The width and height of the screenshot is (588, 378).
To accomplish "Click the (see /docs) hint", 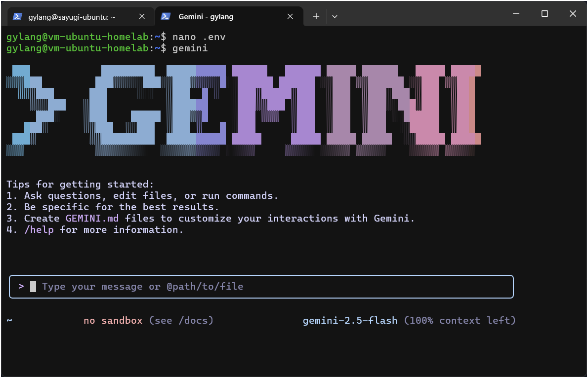I will pyautogui.click(x=181, y=321).
